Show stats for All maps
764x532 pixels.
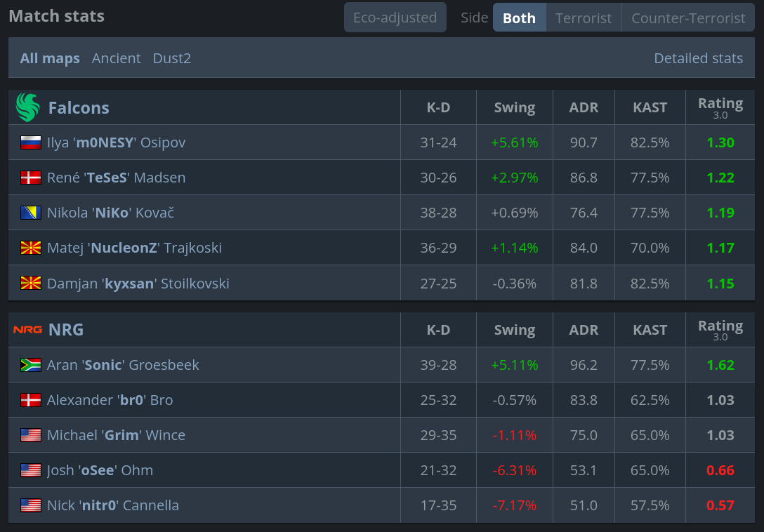click(x=50, y=58)
